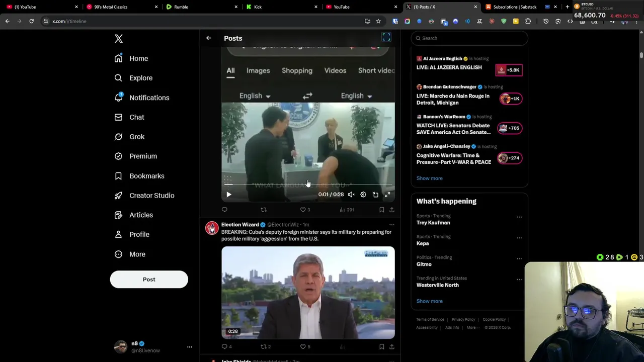Reply to Election Wizard post with 4 replies
644x362 pixels.
click(227, 346)
